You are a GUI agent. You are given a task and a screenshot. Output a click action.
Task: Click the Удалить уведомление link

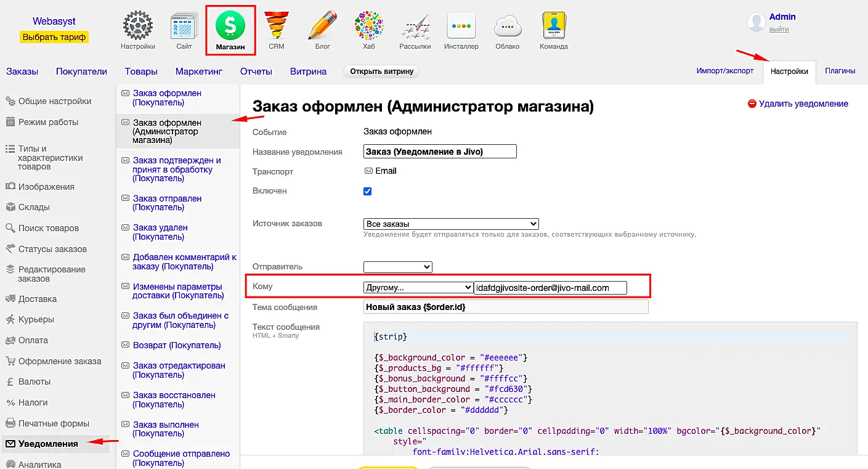[803, 104]
